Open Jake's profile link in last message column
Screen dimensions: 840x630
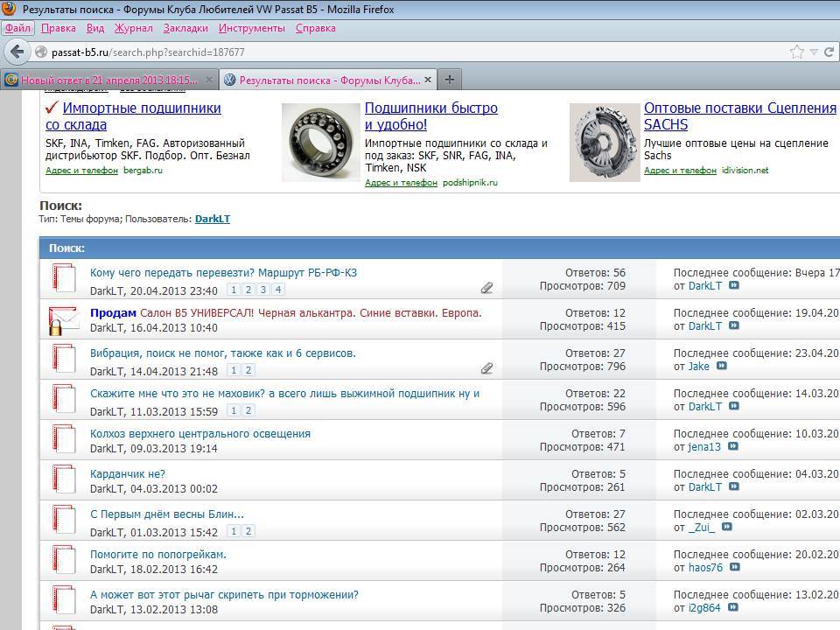pos(698,367)
